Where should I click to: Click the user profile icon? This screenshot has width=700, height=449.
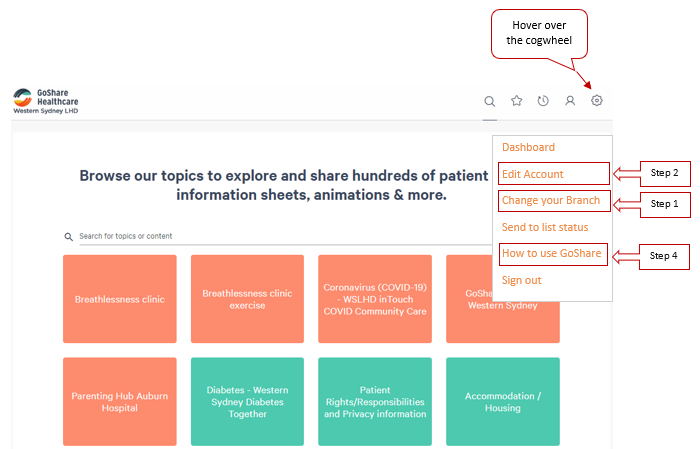coord(570,101)
